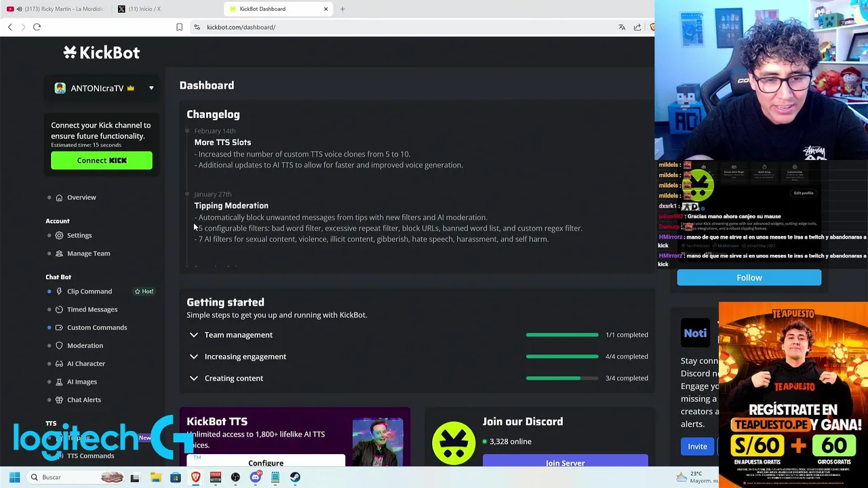Click the Buscar search box on taskbar
The width and height of the screenshot is (868, 488).
tap(76, 477)
